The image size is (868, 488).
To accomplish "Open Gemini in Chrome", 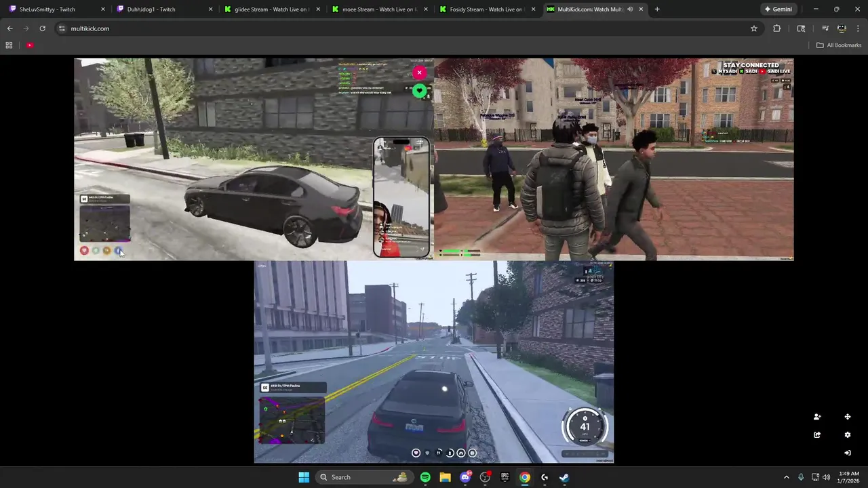I will click(x=778, y=9).
